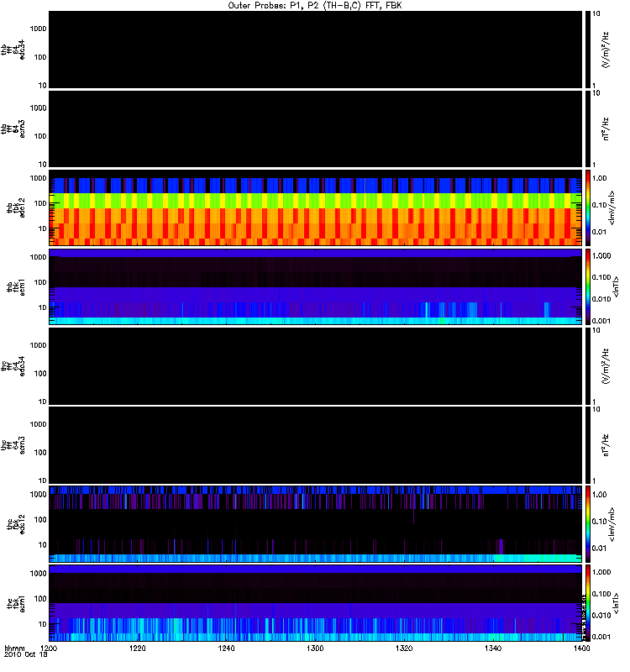The image size is (630, 672).
Task: Click the "thc fbk scm1" y-axis title
Action: tap(16, 603)
